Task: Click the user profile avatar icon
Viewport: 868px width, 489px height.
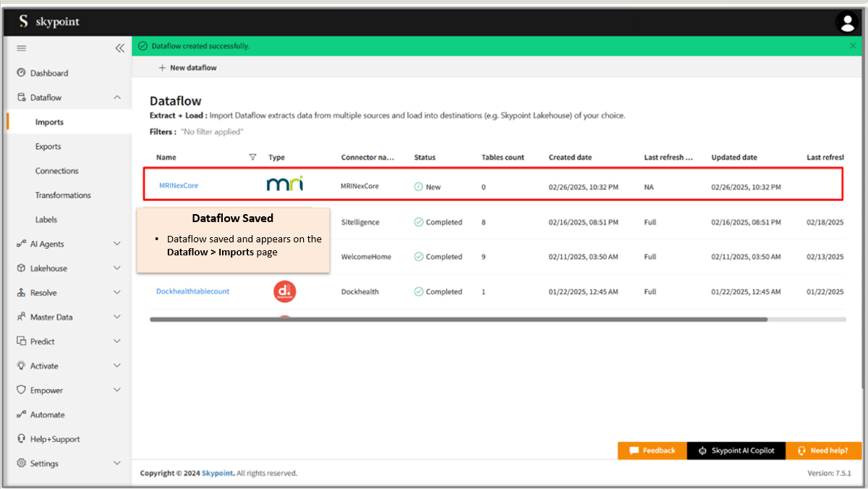Action: (846, 22)
